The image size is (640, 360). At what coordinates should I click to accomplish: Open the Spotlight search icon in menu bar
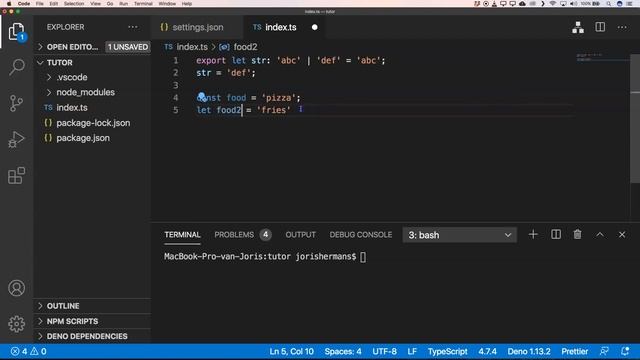point(609,4)
